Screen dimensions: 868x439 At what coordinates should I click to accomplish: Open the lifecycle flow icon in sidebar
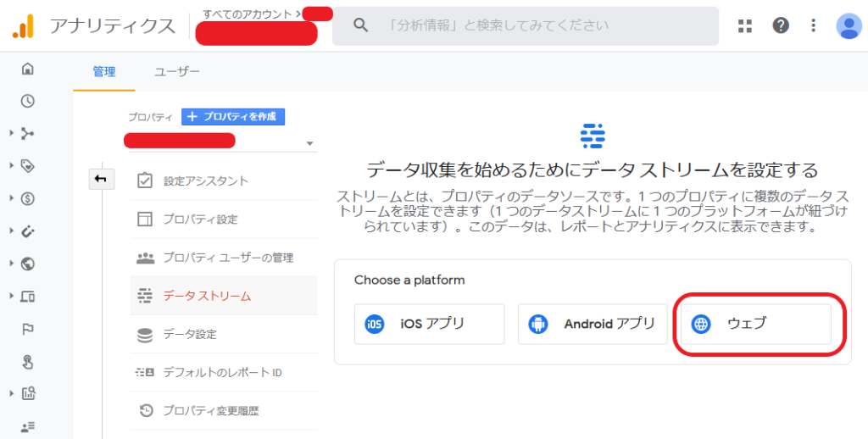(x=27, y=133)
